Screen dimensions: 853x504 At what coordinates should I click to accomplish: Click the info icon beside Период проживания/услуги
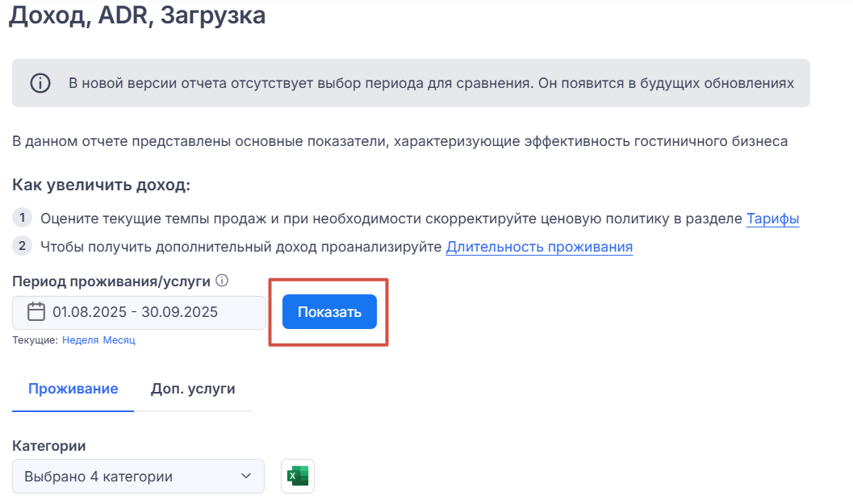(x=222, y=281)
